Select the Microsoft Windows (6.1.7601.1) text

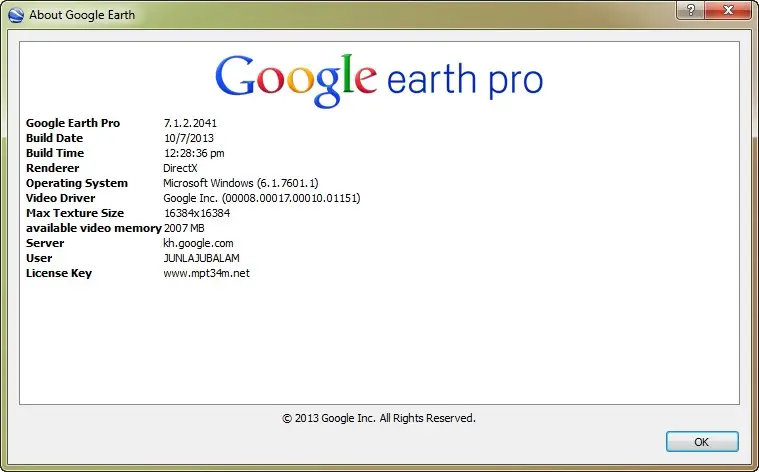(241, 183)
